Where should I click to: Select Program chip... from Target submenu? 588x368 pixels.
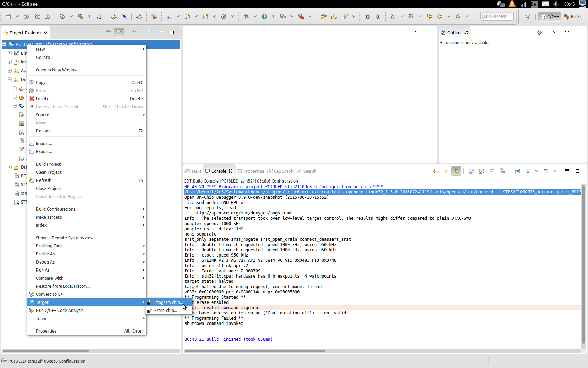169,302
